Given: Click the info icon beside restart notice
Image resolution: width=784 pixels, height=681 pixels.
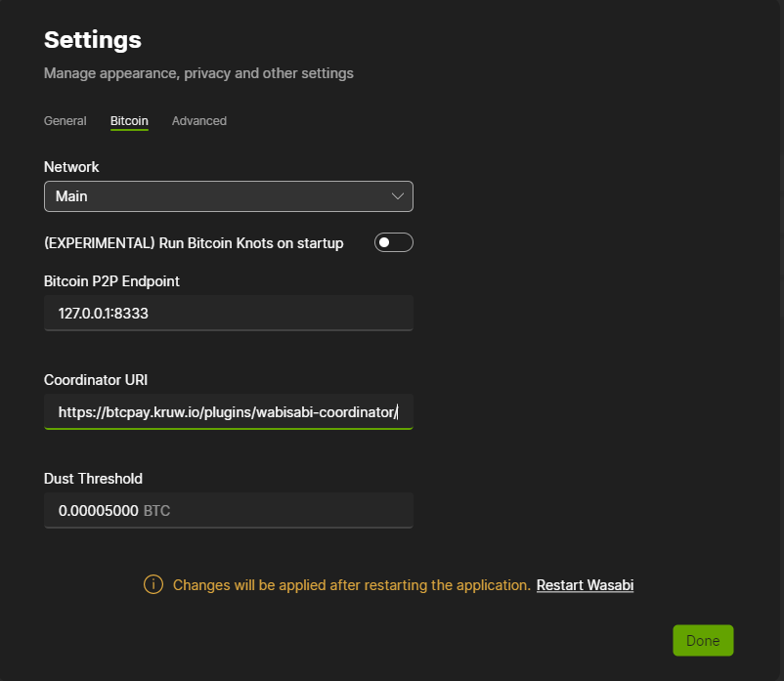Looking at the screenshot, I should pos(153,584).
